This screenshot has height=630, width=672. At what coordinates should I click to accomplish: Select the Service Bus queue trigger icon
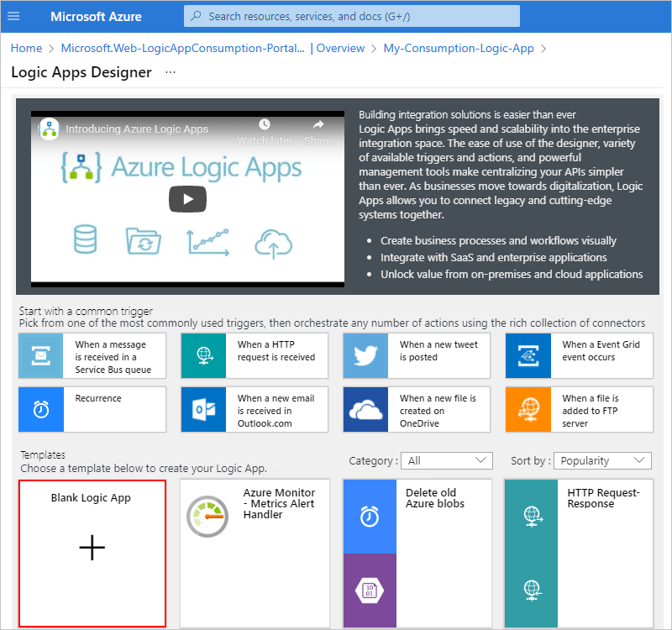tap(40, 355)
